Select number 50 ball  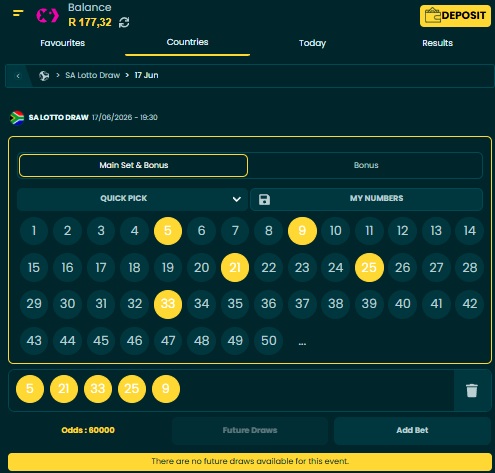coord(269,341)
